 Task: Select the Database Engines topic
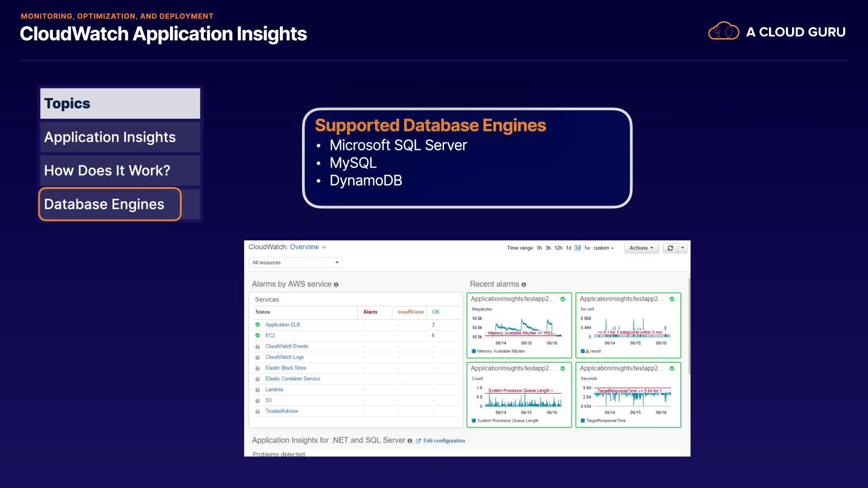110,204
